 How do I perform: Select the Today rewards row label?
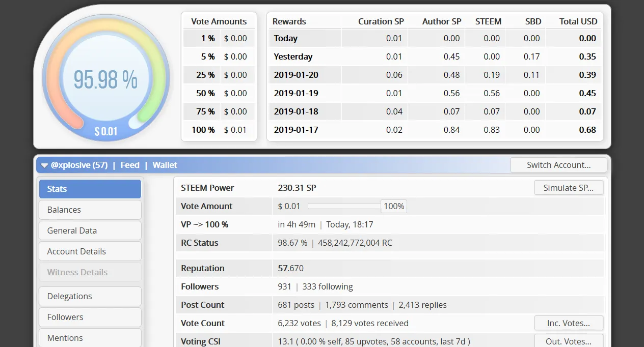click(286, 38)
